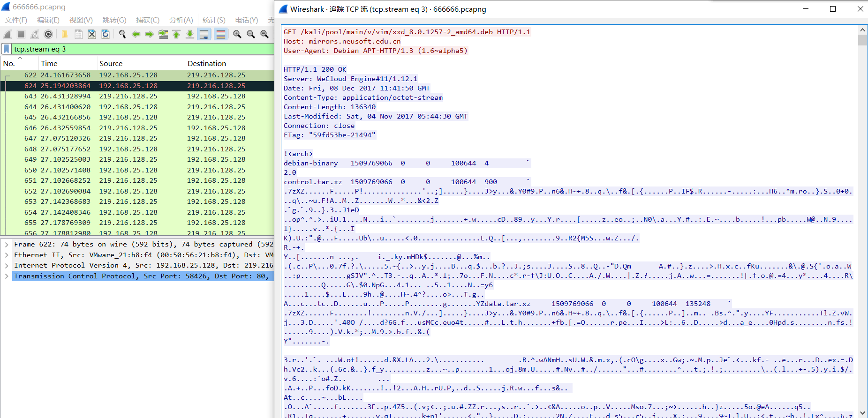Open the 视图(V) menu
This screenshot has width=868, height=418.
81,20
